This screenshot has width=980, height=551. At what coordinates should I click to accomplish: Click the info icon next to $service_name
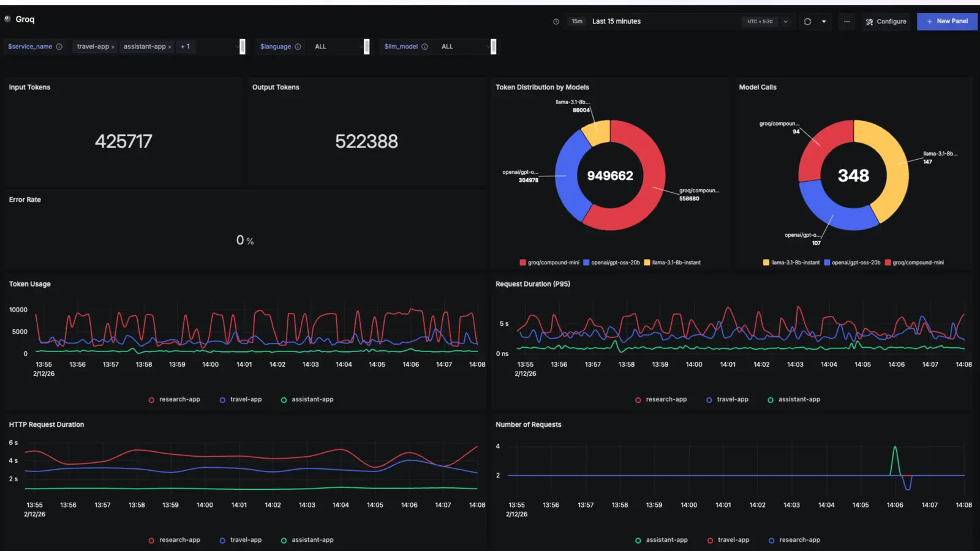[x=59, y=47]
